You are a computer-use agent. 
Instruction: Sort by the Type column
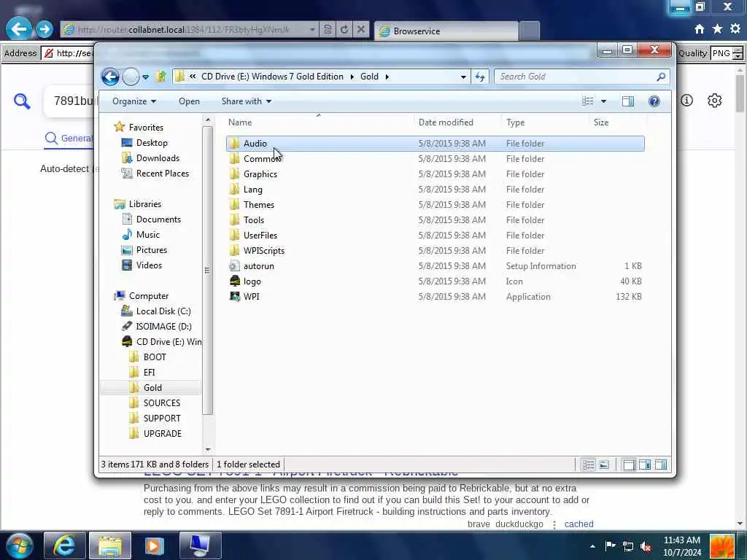545,122
